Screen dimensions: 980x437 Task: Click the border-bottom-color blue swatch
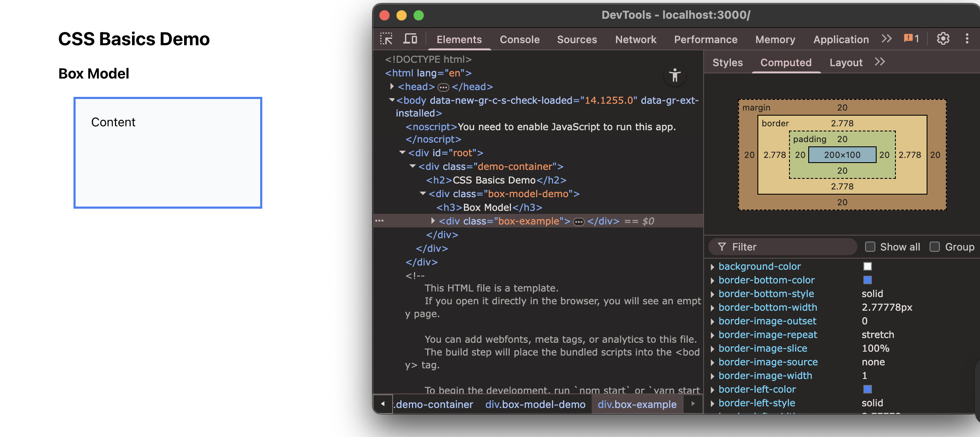[x=867, y=280]
